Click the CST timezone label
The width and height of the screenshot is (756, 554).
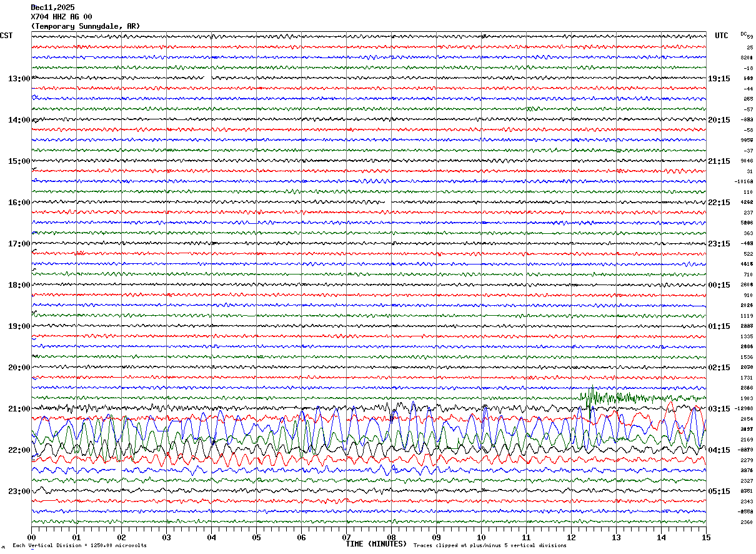(6, 36)
